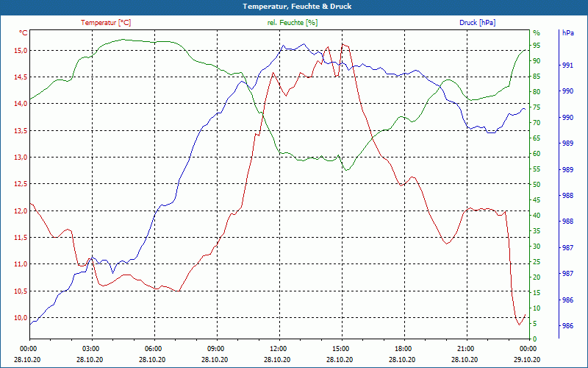Click the '21:00' time axis label

tap(465, 348)
